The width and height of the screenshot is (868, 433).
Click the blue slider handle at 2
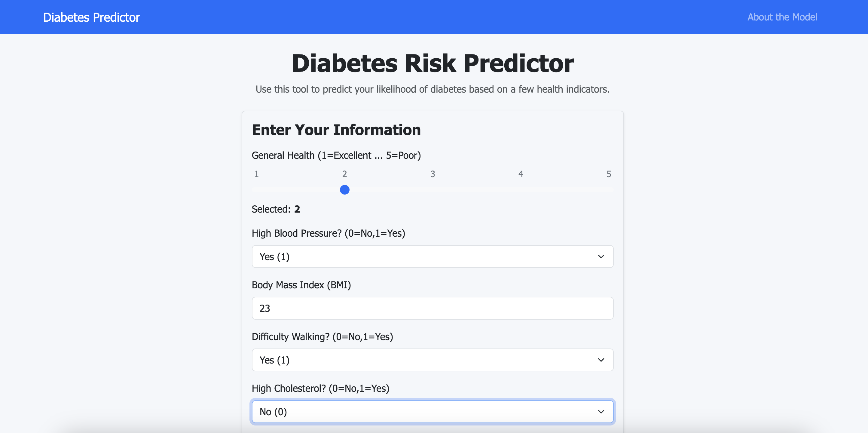[344, 189]
